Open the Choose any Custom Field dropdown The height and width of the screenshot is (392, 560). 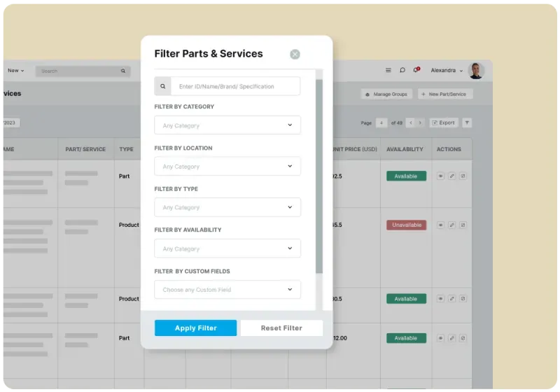click(x=227, y=289)
